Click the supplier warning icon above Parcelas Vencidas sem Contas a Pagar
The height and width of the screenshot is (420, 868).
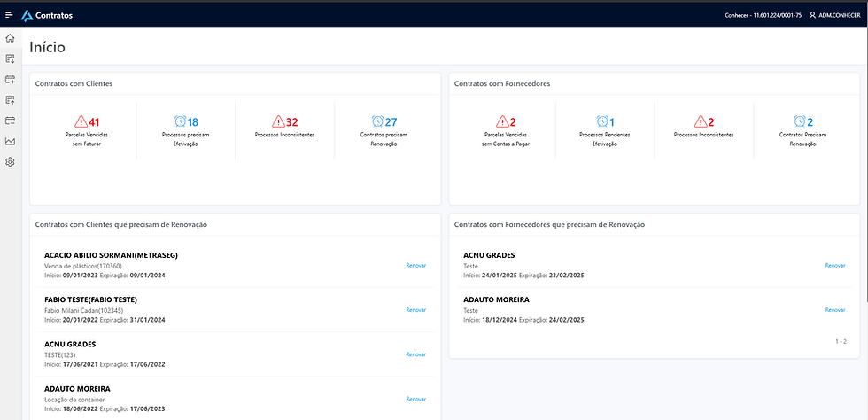[503, 121]
